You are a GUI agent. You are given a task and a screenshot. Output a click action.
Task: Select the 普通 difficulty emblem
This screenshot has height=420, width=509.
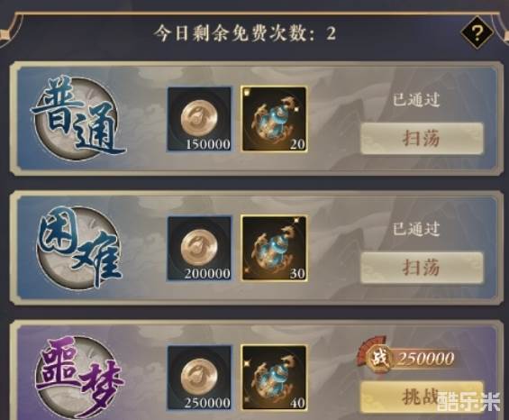(x=77, y=118)
